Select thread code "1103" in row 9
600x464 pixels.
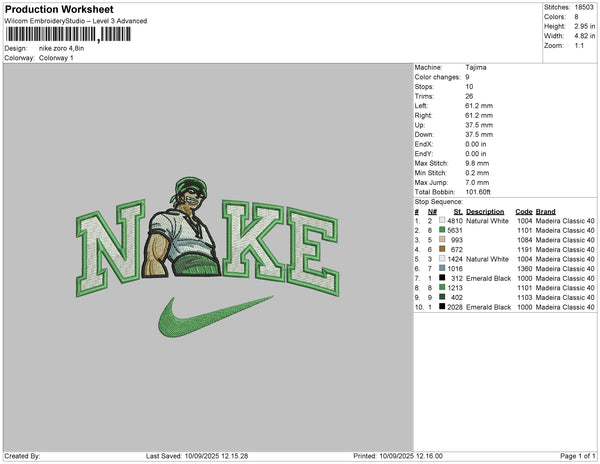click(x=525, y=297)
